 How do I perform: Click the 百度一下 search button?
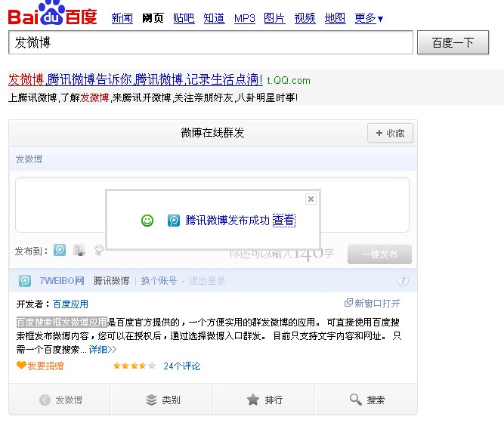tap(453, 42)
